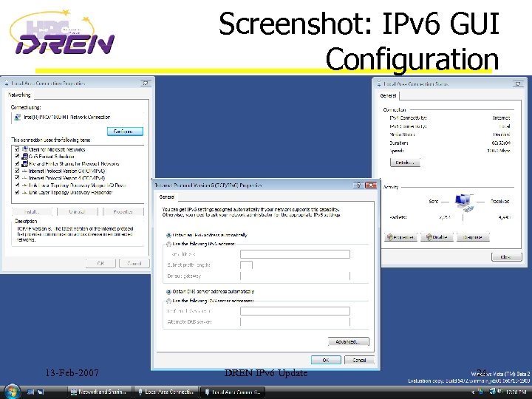Click the Properties shield button in Connection Status
532x399 pixels.
(x=400, y=237)
